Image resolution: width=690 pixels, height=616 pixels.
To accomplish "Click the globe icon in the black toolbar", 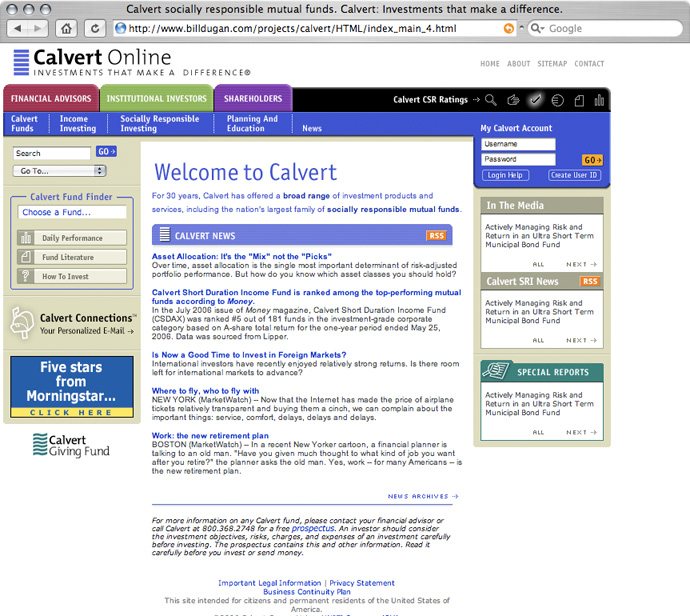I will 558,100.
